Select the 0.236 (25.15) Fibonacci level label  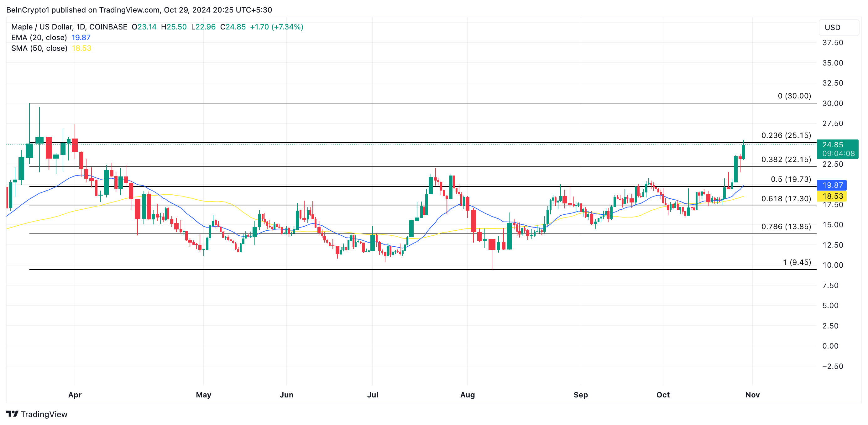click(x=786, y=135)
